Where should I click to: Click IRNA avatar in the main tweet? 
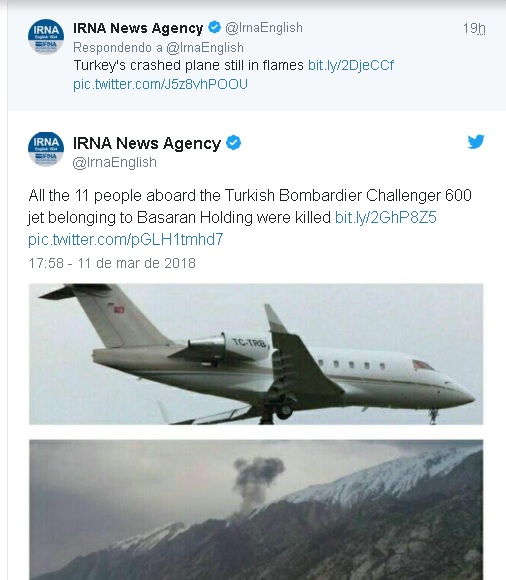pyautogui.click(x=46, y=149)
